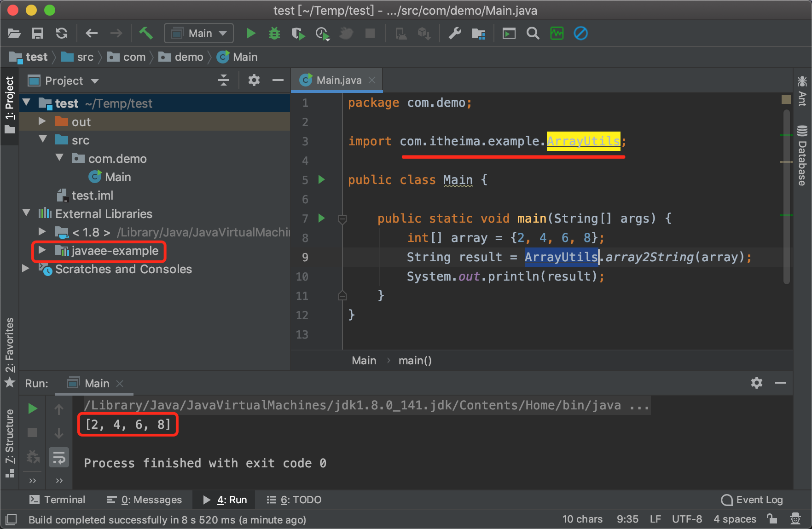
Task: Click the toolbar stop square button
Action: click(370, 33)
